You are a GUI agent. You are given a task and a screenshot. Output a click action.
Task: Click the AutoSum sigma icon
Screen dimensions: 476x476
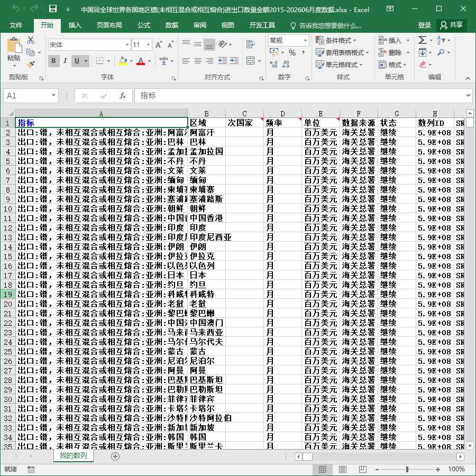422,40
